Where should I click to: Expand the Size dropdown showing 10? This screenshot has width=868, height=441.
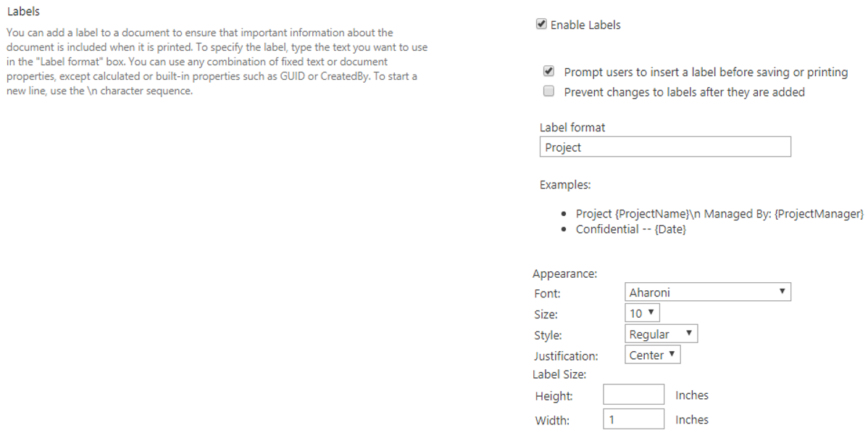point(642,313)
